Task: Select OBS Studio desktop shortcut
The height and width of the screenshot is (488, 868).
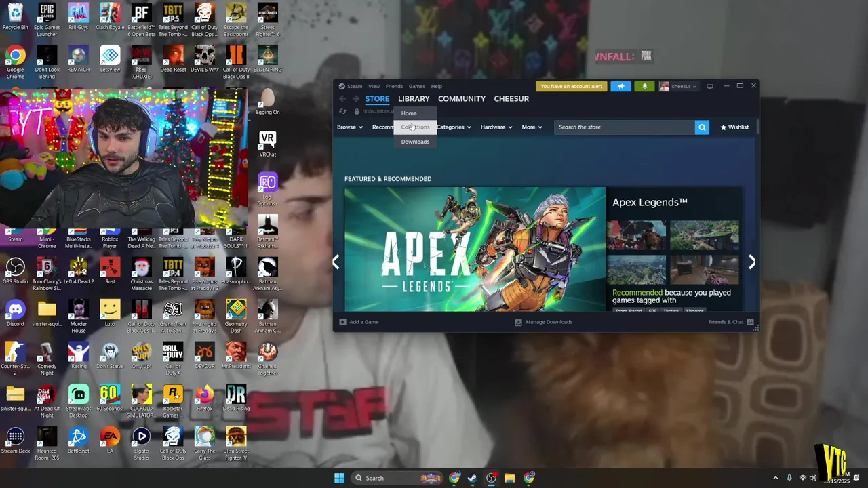Action: (x=15, y=271)
